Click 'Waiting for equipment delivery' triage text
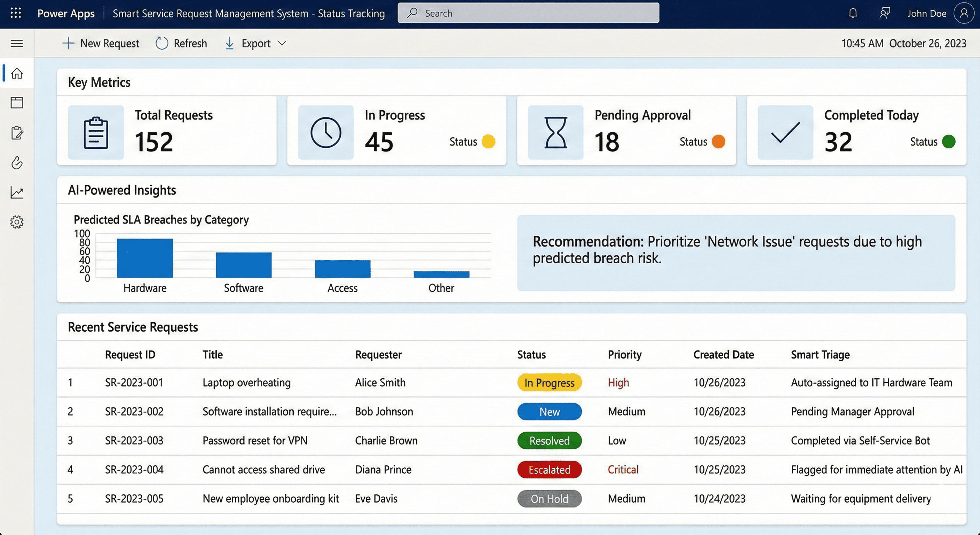 tap(861, 498)
